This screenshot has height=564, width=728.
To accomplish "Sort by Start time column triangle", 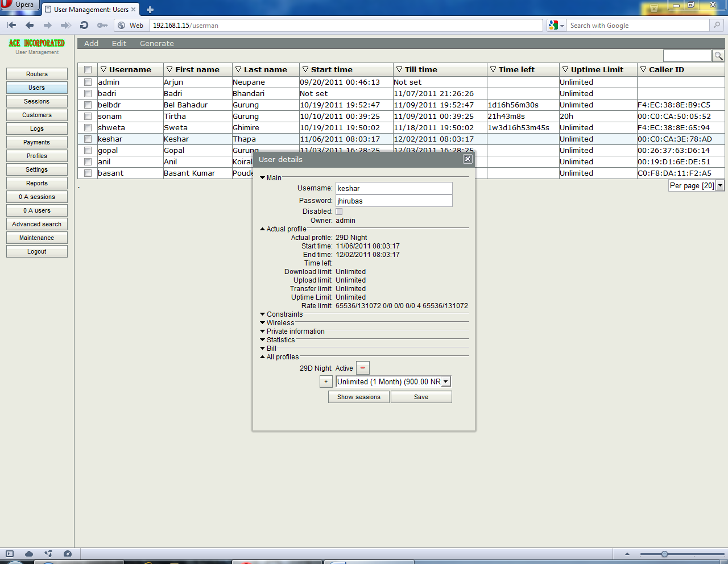I will pos(305,69).
